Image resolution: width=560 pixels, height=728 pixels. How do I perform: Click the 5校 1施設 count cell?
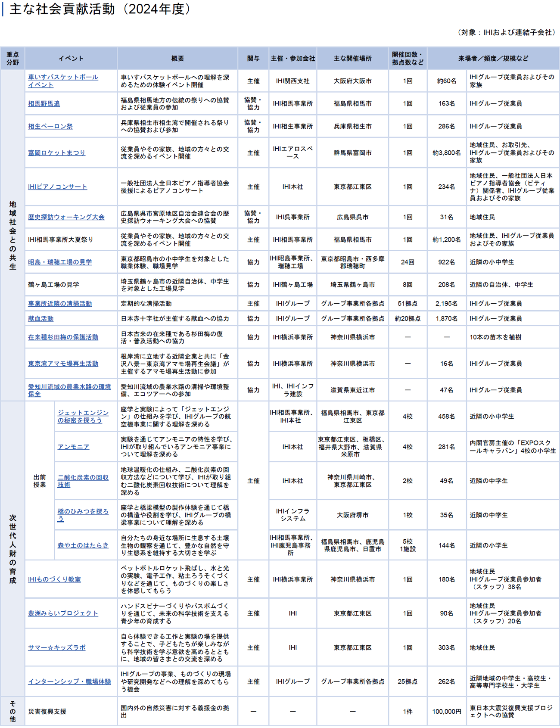pyautogui.click(x=408, y=545)
